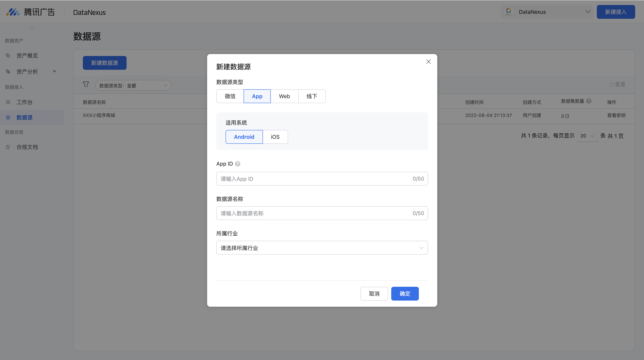The image size is (644, 360).
Task: Click the 创建方式 column header
Action: coord(532,102)
